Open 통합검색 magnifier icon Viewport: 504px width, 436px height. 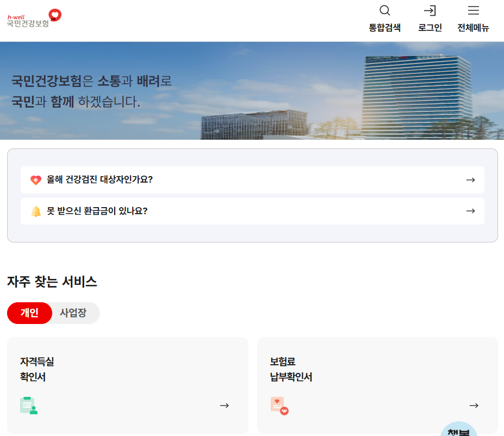click(384, 11)
